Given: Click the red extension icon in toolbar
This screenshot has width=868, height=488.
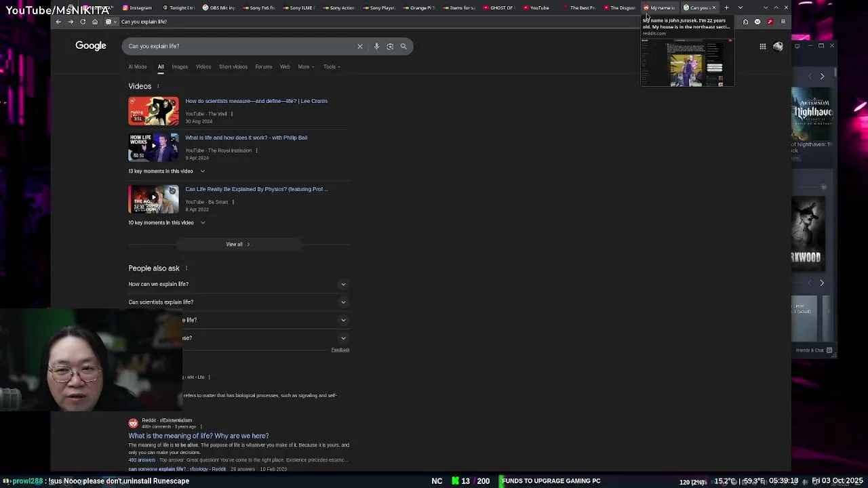Looking at the screenshot, I should coord(770,22).
